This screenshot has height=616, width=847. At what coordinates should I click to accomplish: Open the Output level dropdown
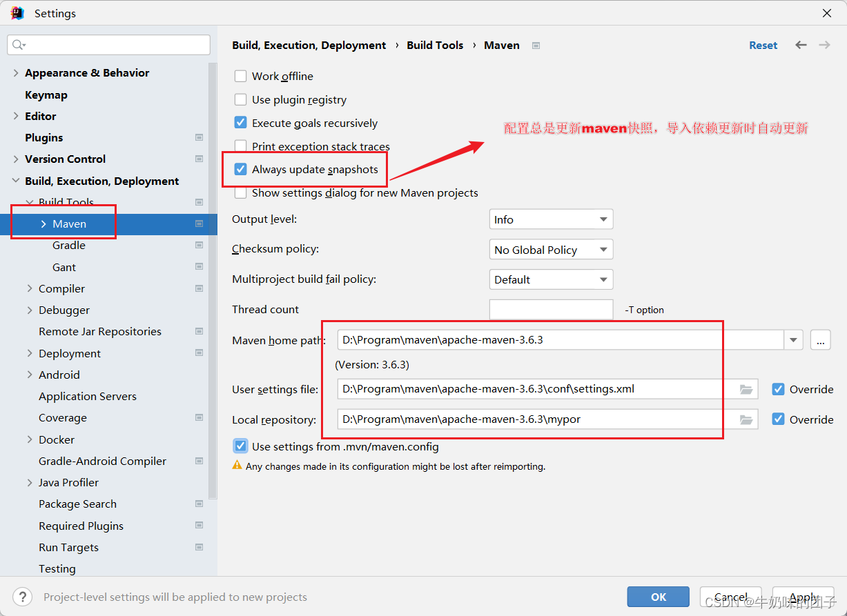coord(551,219)
